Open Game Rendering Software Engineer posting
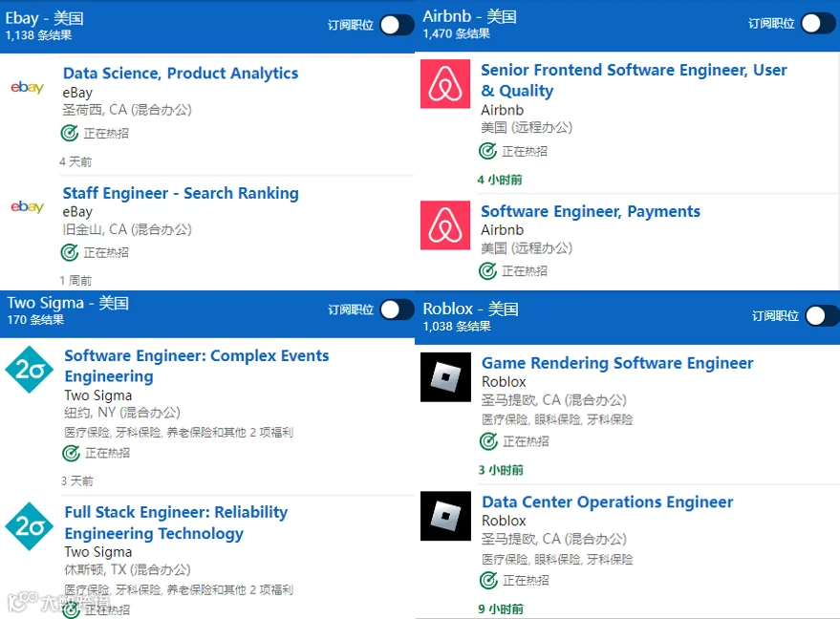The image size is (840, 619). (617, 363)
